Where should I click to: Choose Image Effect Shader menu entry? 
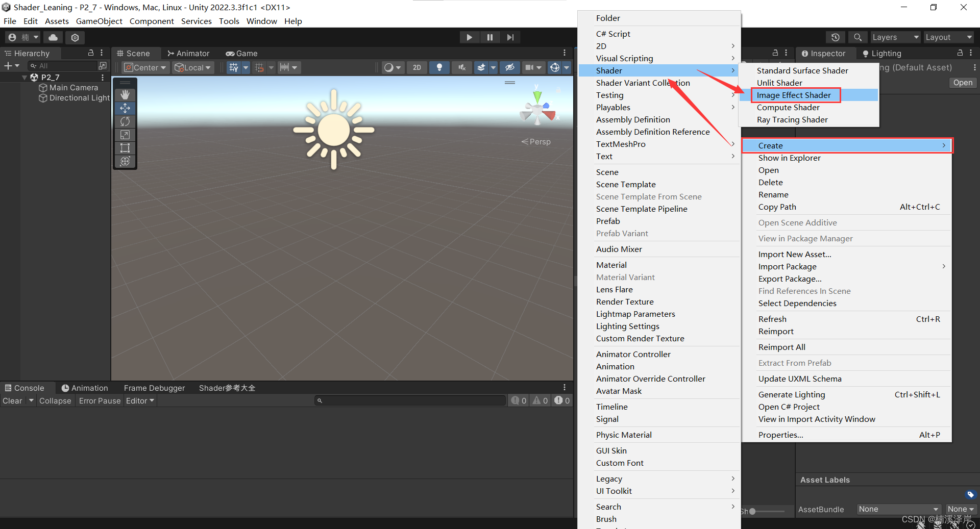coord(794,95)
